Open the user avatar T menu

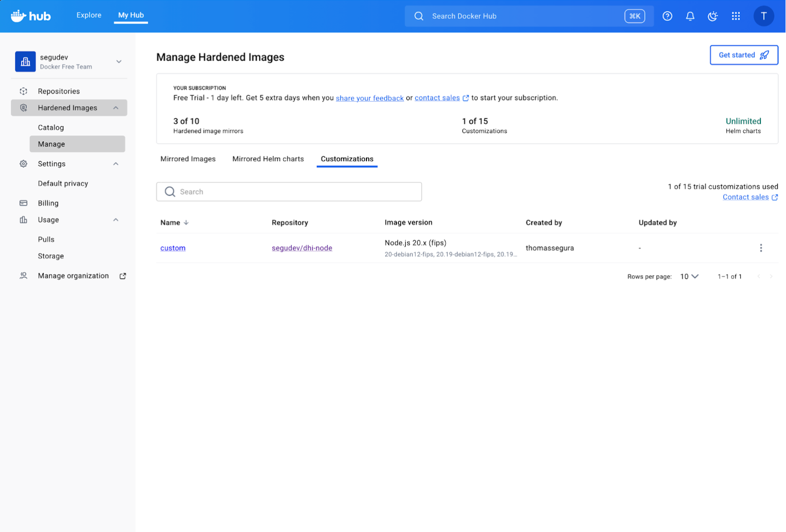coord(763,16)
